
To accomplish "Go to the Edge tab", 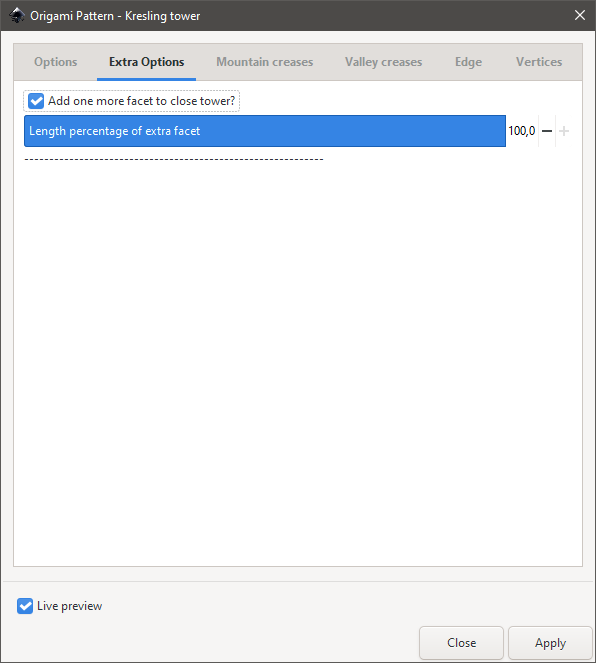I will [x=468, y=62].
